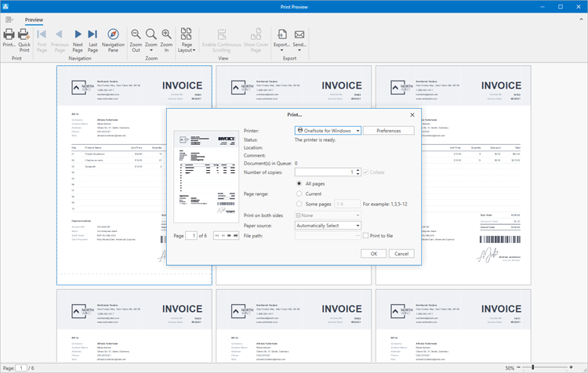Select the Current page range option
This screenshot has width=588, height=373.
click(299, 194)
